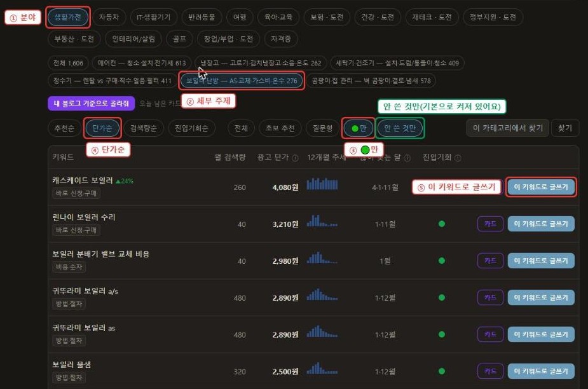Screen dimensions: 588x389
Task: Choose the 정수기 subtopic with 411 keywords
Action: click(112, 81)
